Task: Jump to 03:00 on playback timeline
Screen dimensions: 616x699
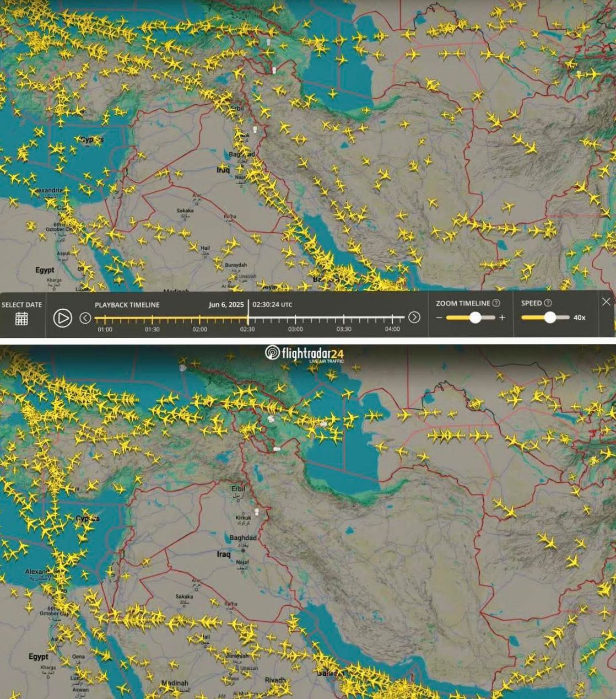Action: coord(295,329)
